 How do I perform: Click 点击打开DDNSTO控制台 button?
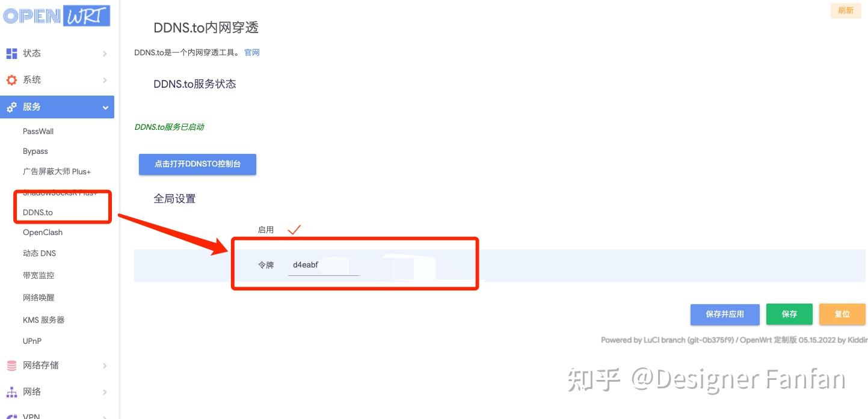pyautogui.click(x=197, y=164)
